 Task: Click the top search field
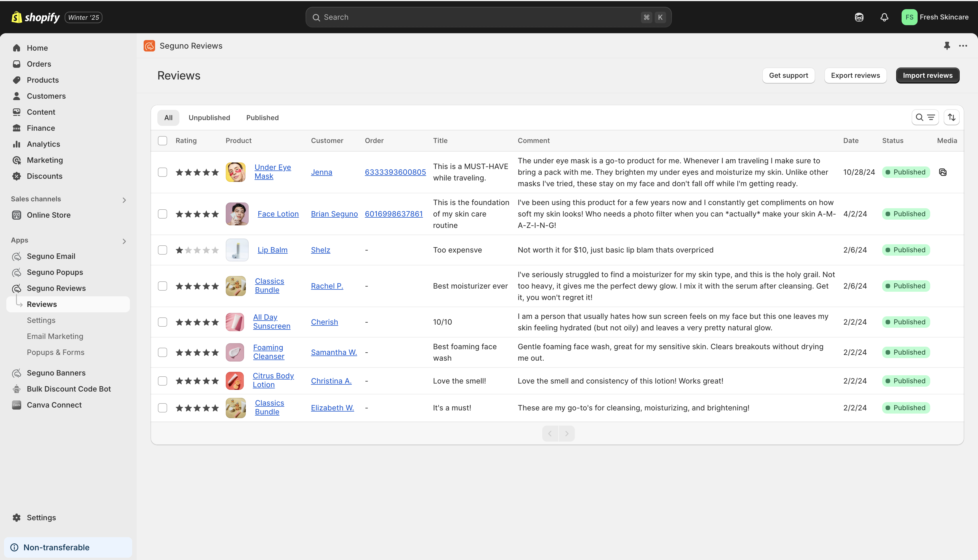click(488, 17)
